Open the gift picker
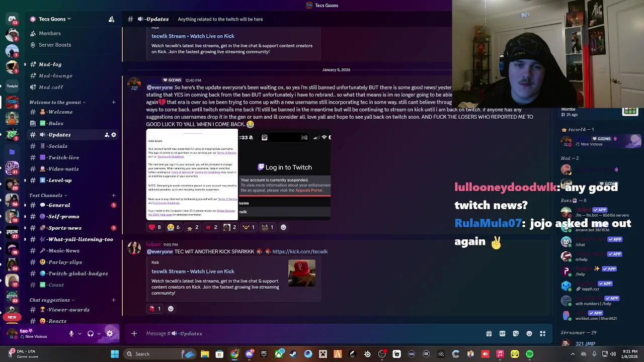644x362 pixels. click(489, 333)
